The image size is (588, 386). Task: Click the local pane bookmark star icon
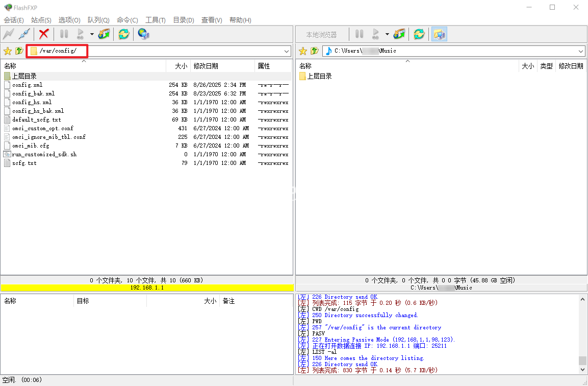303,51
